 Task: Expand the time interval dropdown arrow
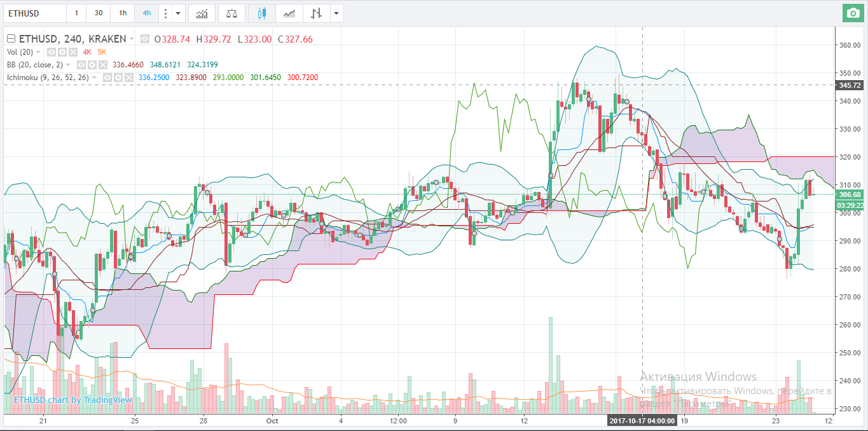click(178, 13)
